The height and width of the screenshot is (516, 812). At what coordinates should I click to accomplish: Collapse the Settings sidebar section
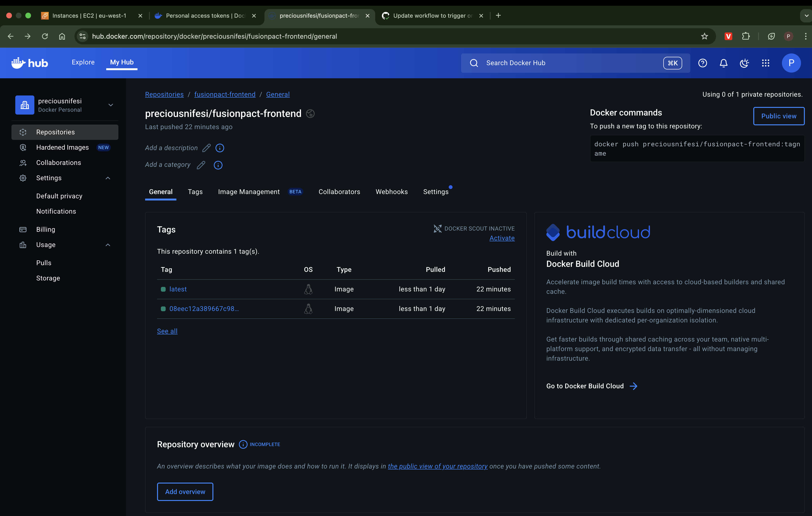tap(108, 178)
